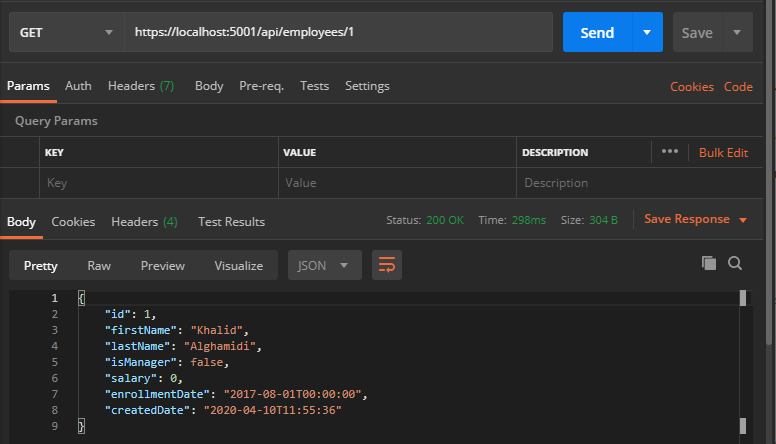Switch to the Visualize view
Viewport: 776px width, 444px height.
click(239, 266)
